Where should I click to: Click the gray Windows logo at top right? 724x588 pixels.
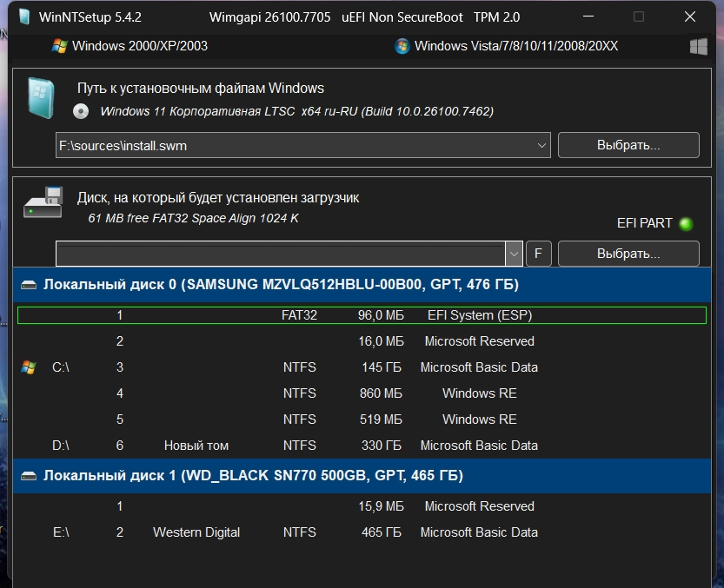tap(698, 46)
